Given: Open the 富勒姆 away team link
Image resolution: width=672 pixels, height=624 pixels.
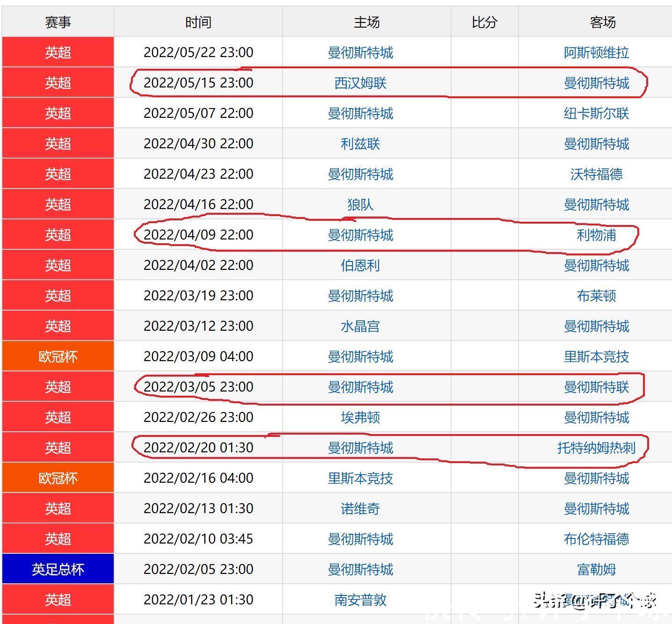Looking at the screenshot, I should [x=596, y=569].
